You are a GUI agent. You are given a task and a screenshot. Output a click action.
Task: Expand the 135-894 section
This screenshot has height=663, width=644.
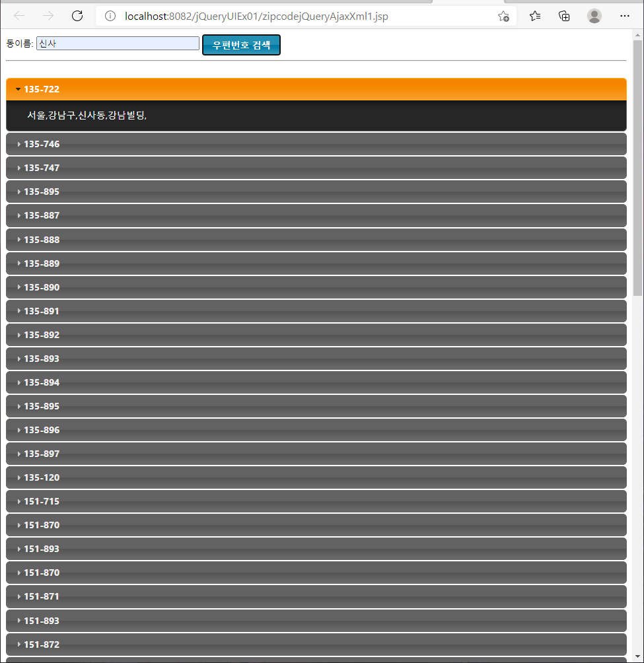(x=316, y=382)
